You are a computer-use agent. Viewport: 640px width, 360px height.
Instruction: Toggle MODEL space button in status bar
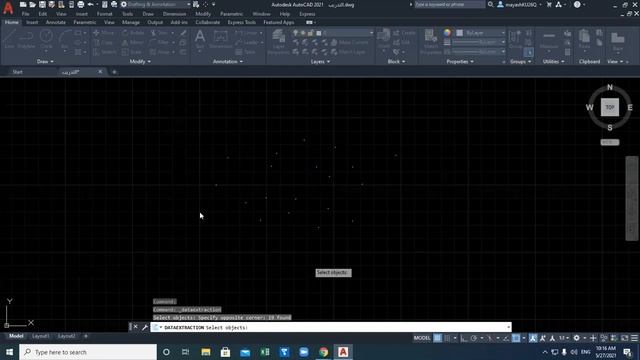(x=422, y=338)
